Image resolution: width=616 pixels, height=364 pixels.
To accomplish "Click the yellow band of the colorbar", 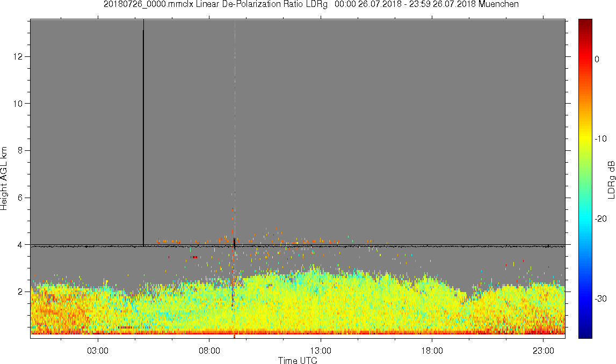I will [585, 137].
